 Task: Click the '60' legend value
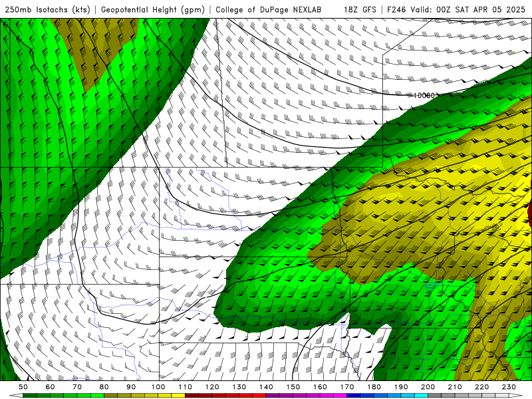[51, 387]
